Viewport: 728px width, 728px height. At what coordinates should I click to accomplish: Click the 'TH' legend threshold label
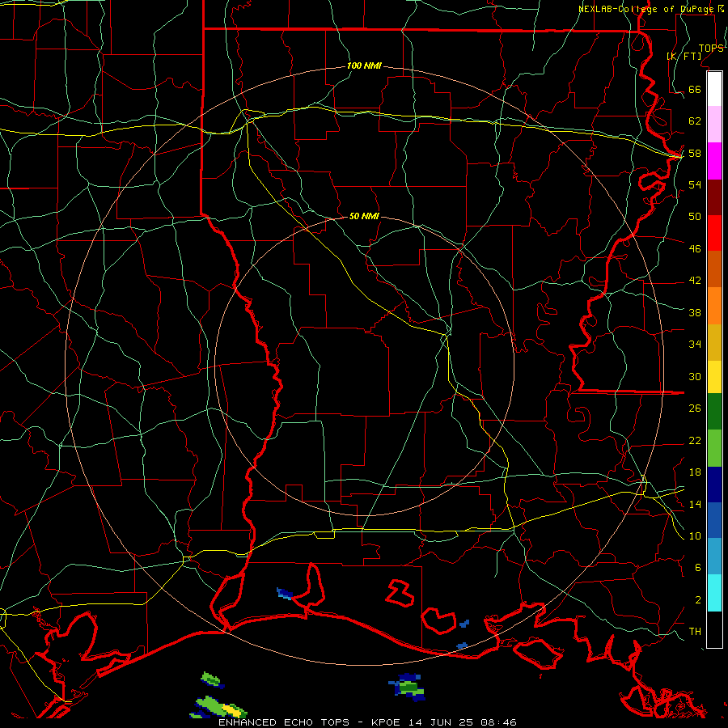[695, 632]
